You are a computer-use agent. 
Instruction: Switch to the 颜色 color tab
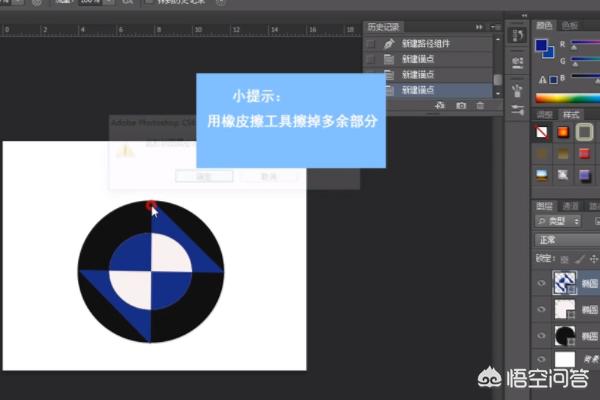[544, 26]
